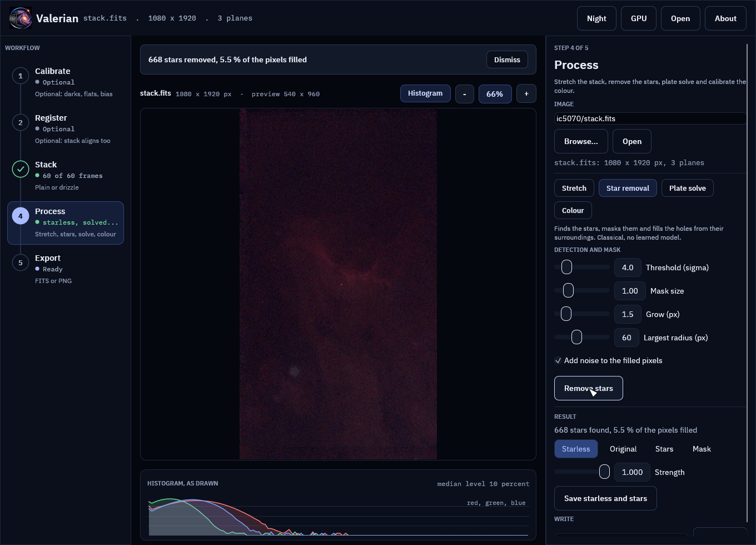
Task: Click Browse... to choose an image
Action: pyautogui.click(x=581, y=141)
